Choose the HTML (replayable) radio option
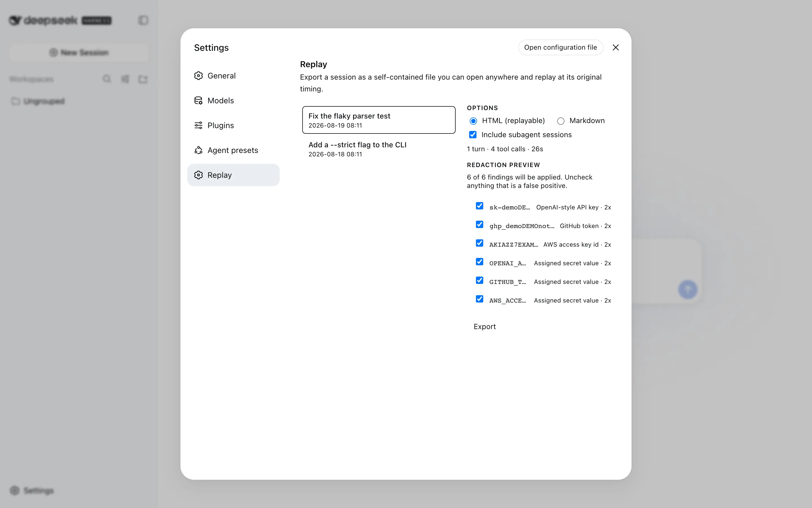 (x=473, y=121)
